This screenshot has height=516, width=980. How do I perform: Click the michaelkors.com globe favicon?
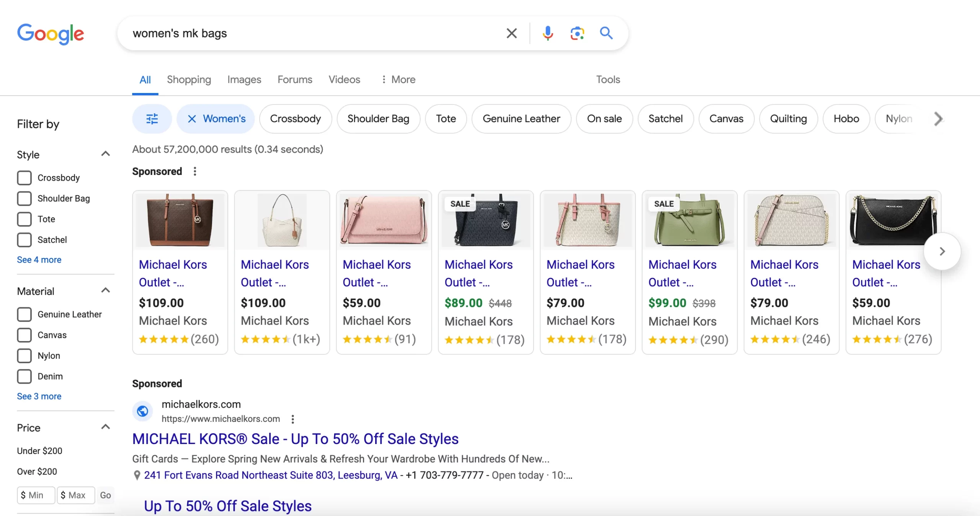coord(142,411)
